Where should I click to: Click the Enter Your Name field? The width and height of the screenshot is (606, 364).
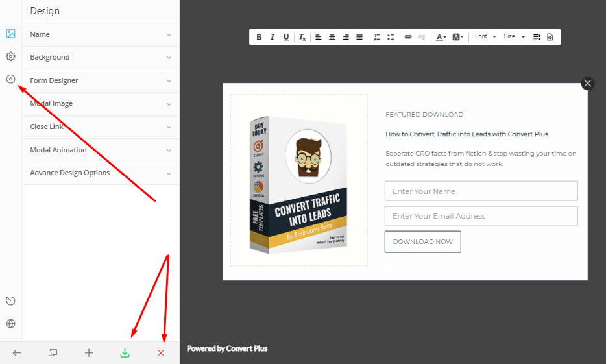[x=481, y=191]
